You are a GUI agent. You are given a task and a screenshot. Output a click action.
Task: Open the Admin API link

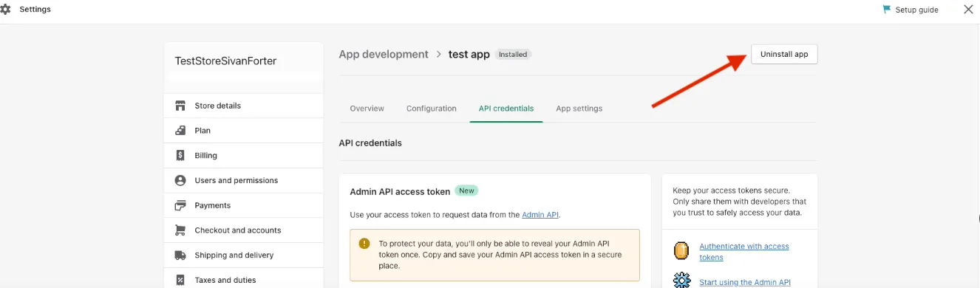[x=540, y=215]
